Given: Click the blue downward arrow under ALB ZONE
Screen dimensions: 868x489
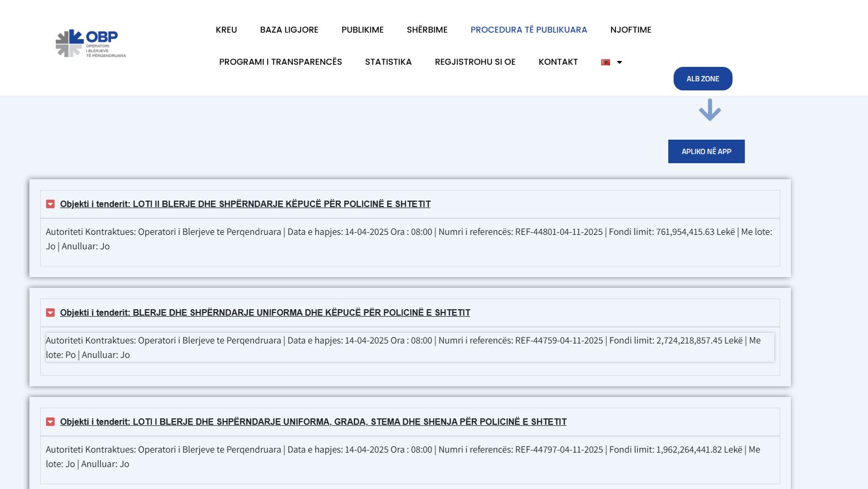Looking at the screenshot, I should (710, 110).
